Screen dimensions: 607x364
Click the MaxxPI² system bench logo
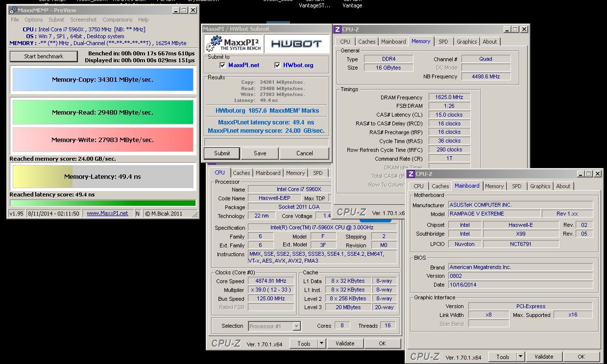point(234,44)
